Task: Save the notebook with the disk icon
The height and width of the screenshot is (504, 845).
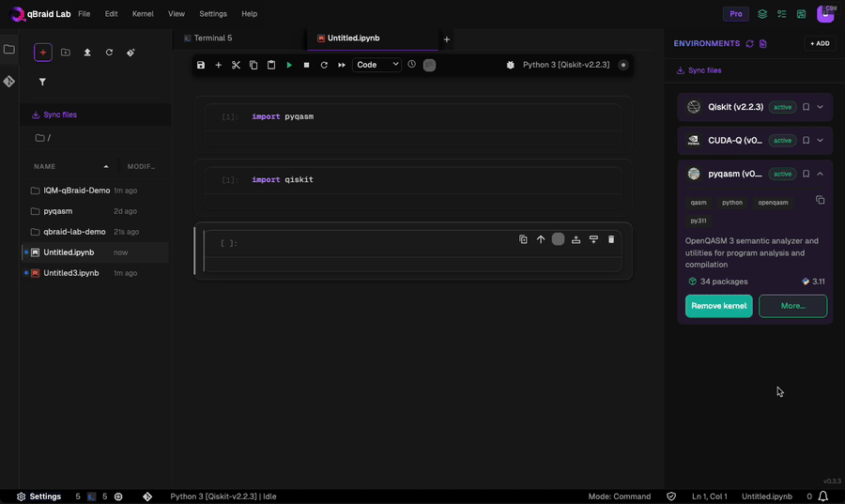Action: pos(201,65)
